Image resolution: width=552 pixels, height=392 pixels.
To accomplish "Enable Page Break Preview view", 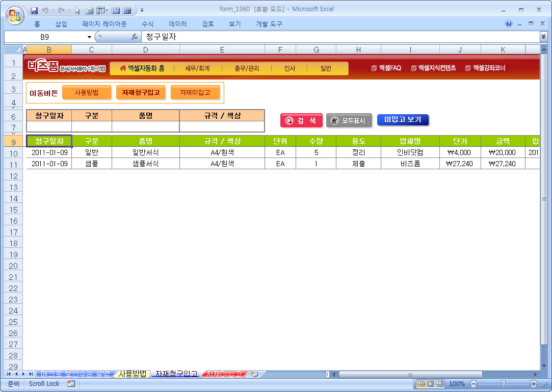I will coord(439,383).
